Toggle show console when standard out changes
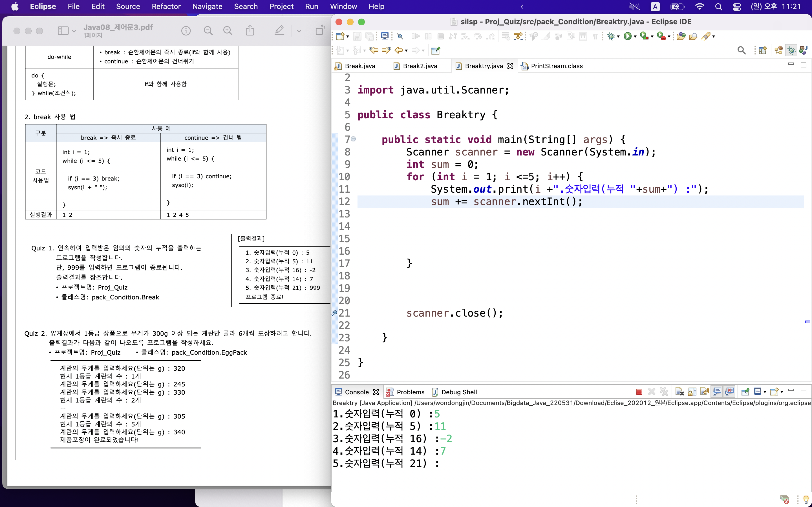812x507 pixels. pos(717,392)
